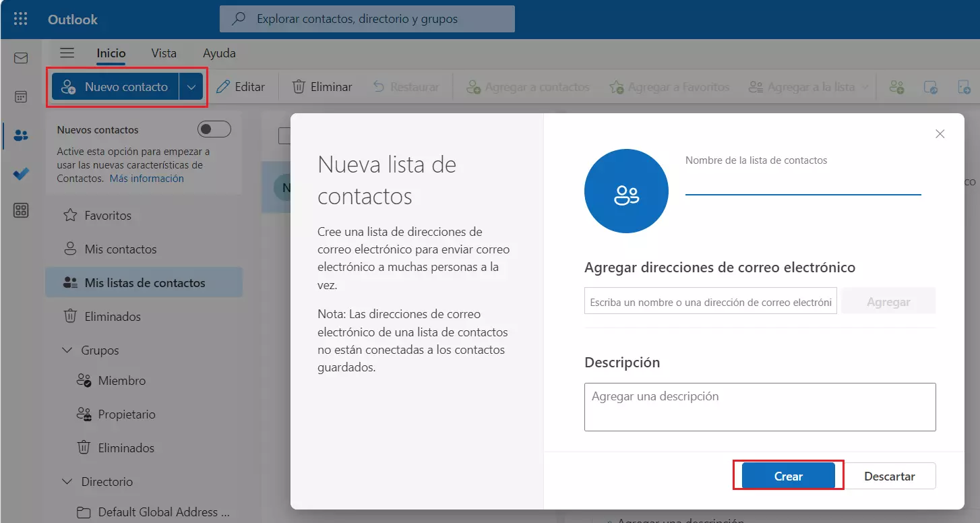The width and height of the screenshot is (980, 523).
Task: Switch to the Vista tab
Action: pos(164,53)
